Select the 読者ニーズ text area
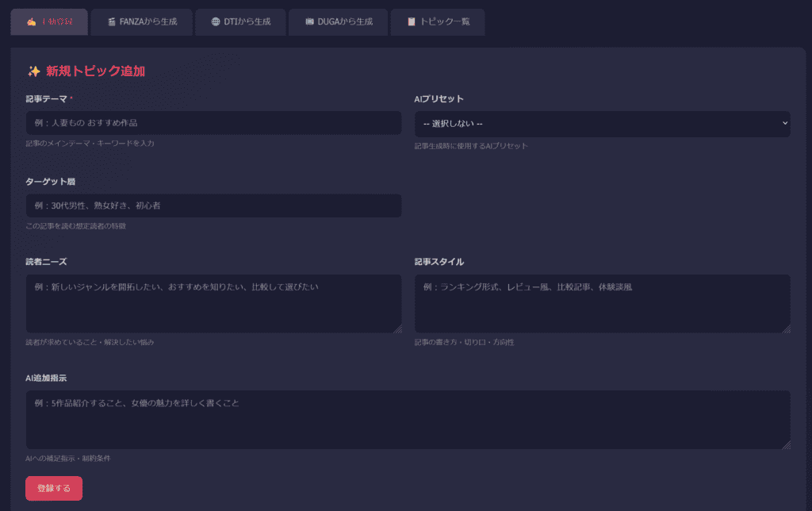This screenshot has width=812, height=511. [213, 304]
